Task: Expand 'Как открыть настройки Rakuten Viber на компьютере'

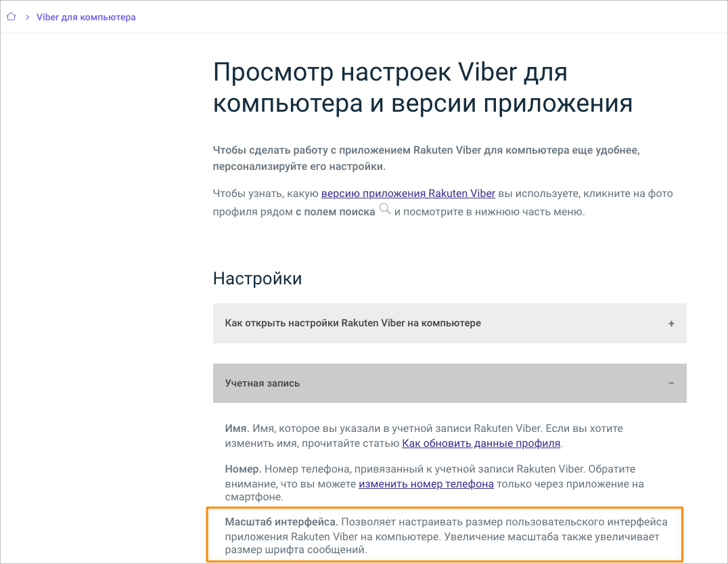Action: tap(449, 324)
